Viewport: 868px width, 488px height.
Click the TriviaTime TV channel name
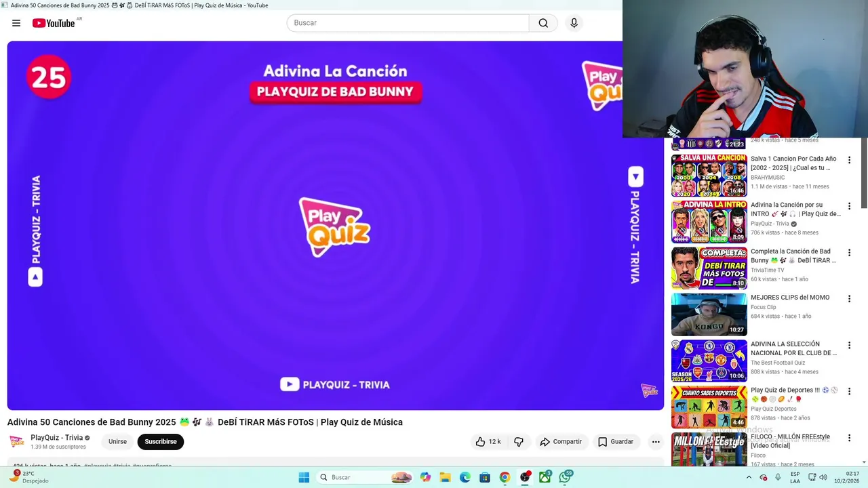(x=767, y=270)
